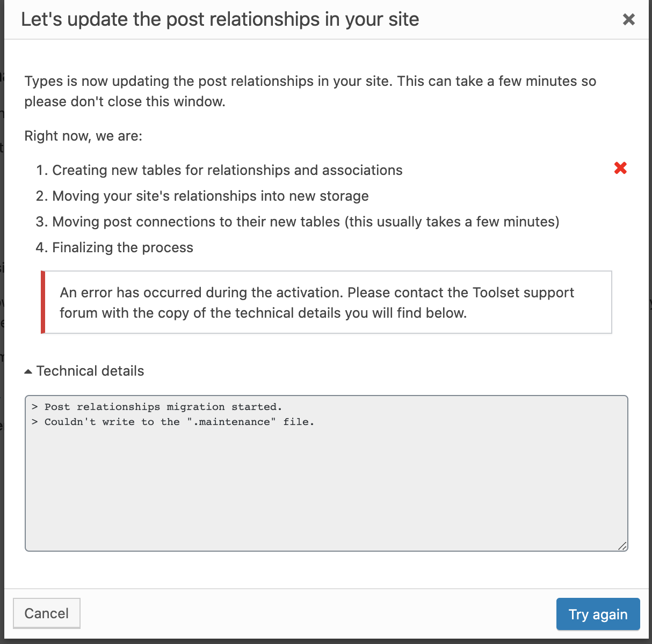The image size is (652, 644).
Task: Click the "Right now, we are:" text
Action: click(x=83, y=136)
